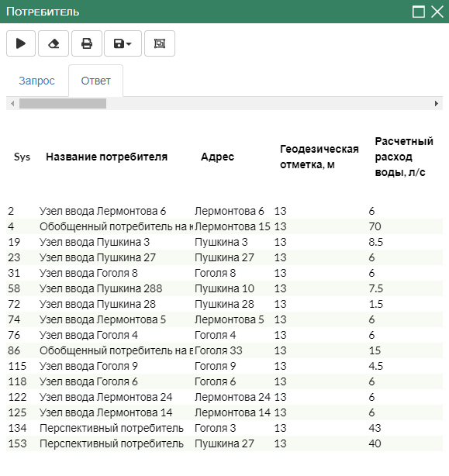This screenshot has width=449, height=476.
Task: Click flow value 8.5
Action: tap(376, 242)
